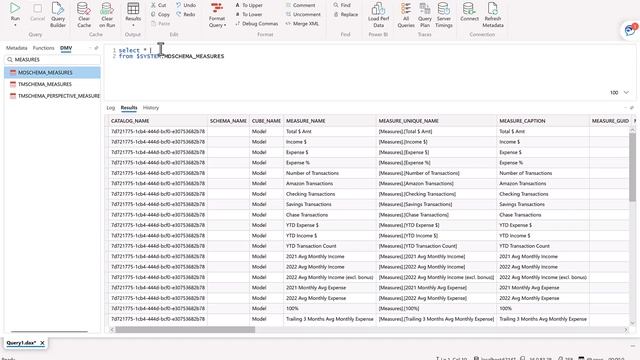
Task: Toggle the Query Plan trace
Action: [425, 15]
